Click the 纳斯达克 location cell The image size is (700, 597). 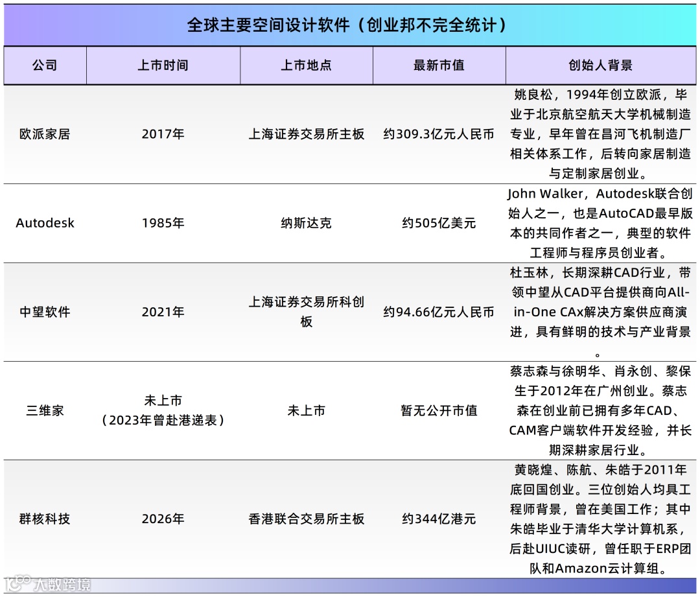point(306,223)
